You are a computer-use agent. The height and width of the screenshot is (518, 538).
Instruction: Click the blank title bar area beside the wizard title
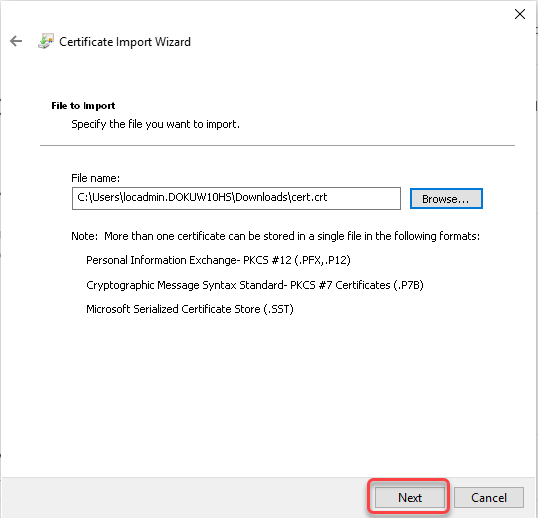coord(343,41)
